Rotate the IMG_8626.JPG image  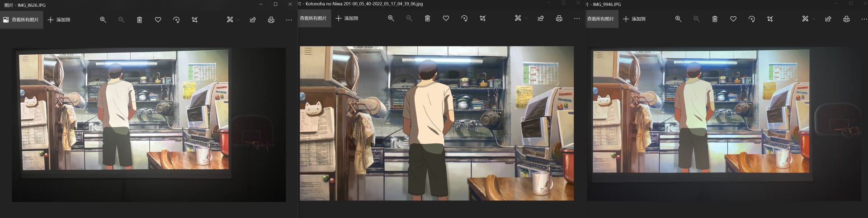click(x=176, y=20)
